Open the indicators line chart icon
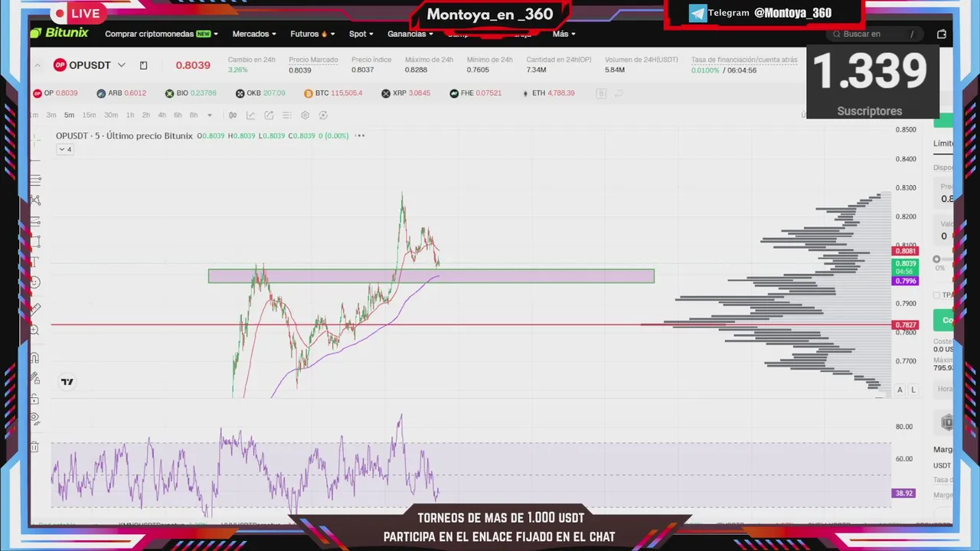Screen dimensions: 980x551 (x=250, y=116)
